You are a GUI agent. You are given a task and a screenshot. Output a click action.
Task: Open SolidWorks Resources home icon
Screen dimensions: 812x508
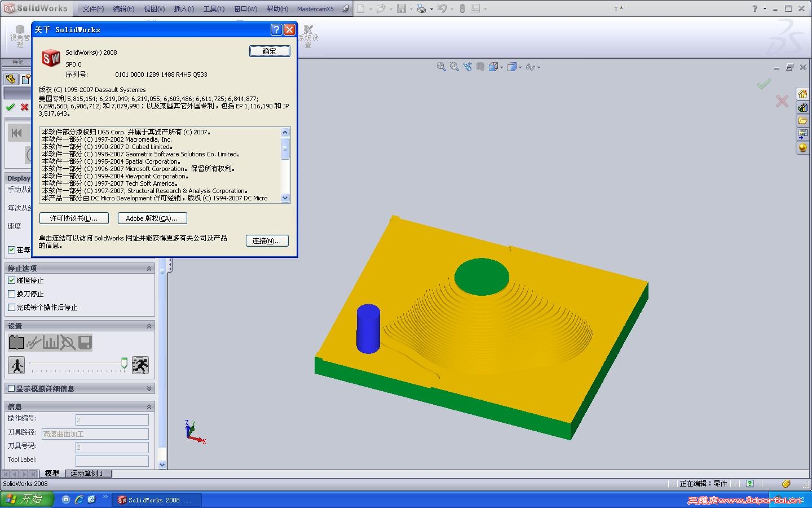click(x=802, y=94)
